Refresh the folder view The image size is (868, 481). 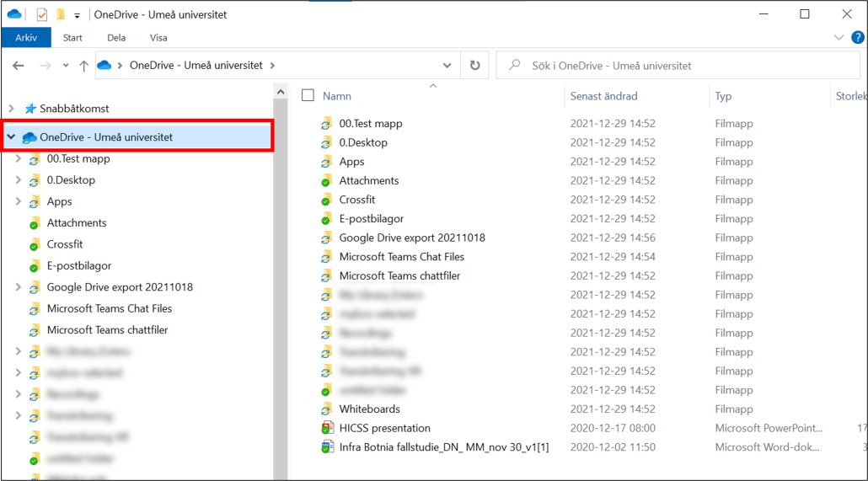click(475, 66)
